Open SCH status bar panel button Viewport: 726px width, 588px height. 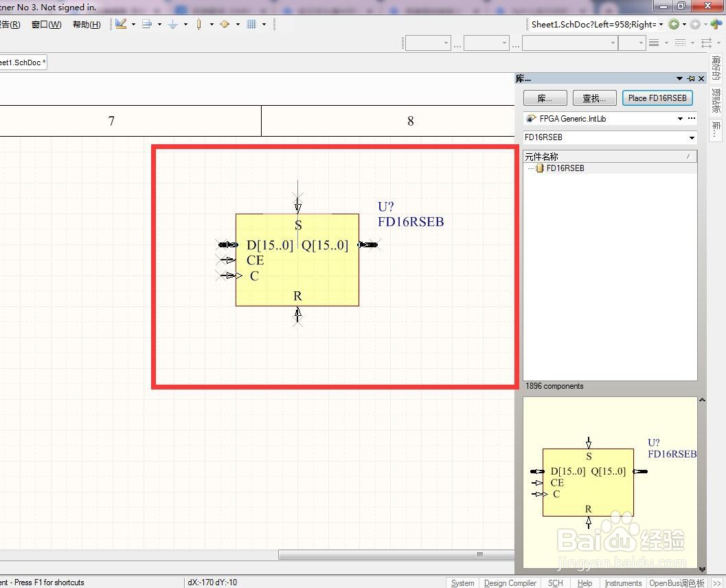(x=555, y=583)
